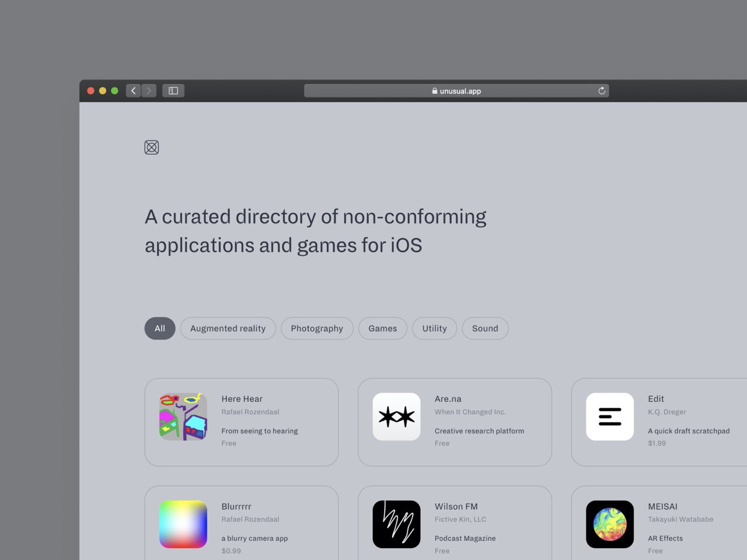The width and height of the screenshot is (747, 560).
Task: Click the Free label under Here Hear
Action: [229, 443]
